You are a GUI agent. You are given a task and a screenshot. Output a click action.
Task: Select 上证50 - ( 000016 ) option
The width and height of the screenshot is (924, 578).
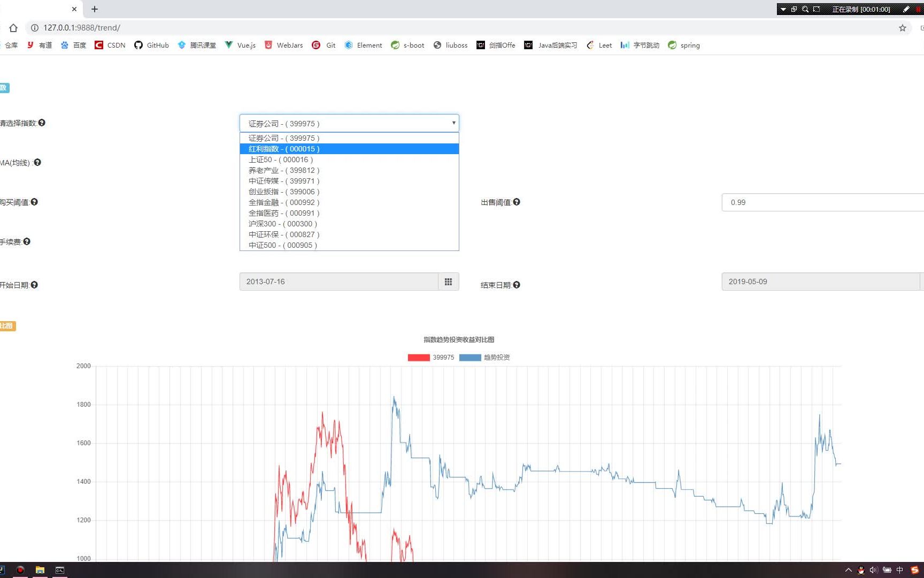[349, 159]
